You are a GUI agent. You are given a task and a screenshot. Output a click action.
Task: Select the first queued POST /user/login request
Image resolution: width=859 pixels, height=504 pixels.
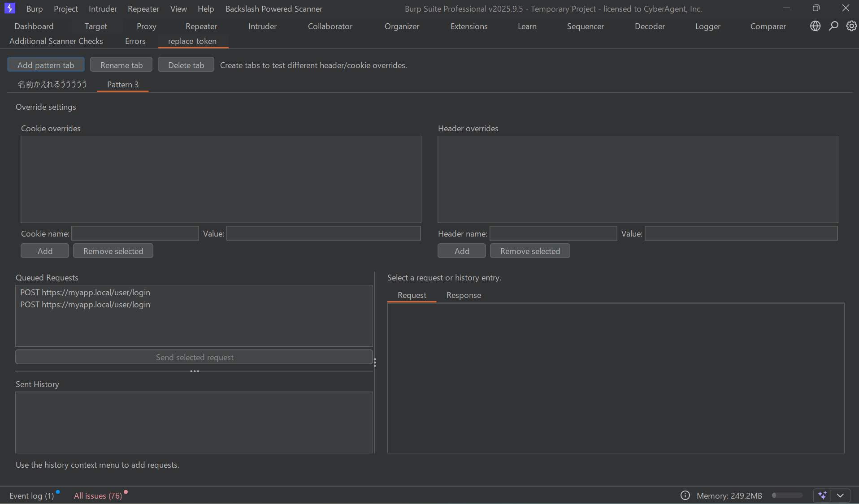click(194, 292)
